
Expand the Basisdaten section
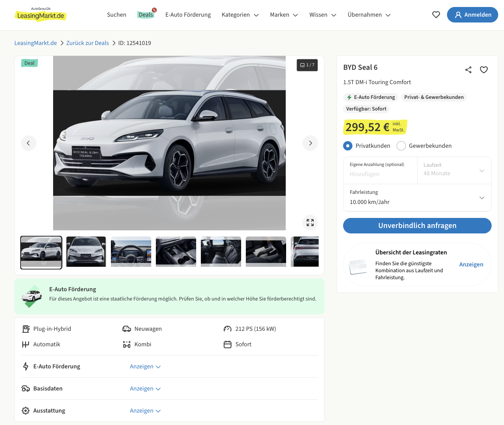point(145,389)
